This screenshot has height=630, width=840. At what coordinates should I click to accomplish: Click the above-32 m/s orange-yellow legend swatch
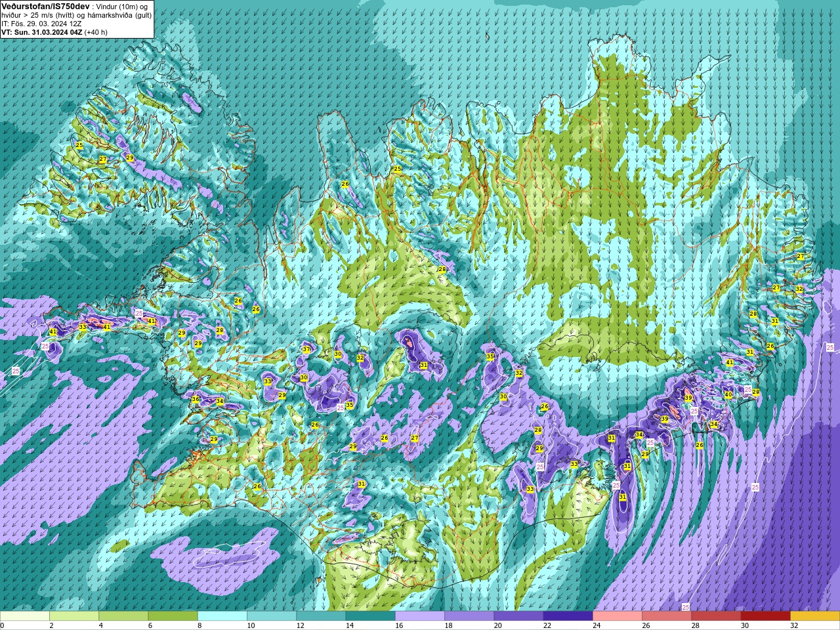[815, 616]
